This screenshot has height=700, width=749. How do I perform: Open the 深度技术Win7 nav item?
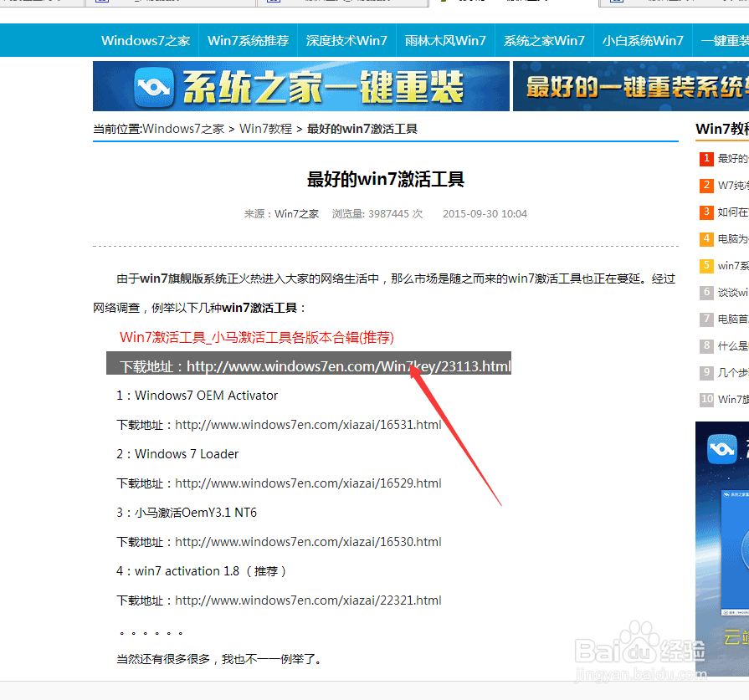pos(346,41)
